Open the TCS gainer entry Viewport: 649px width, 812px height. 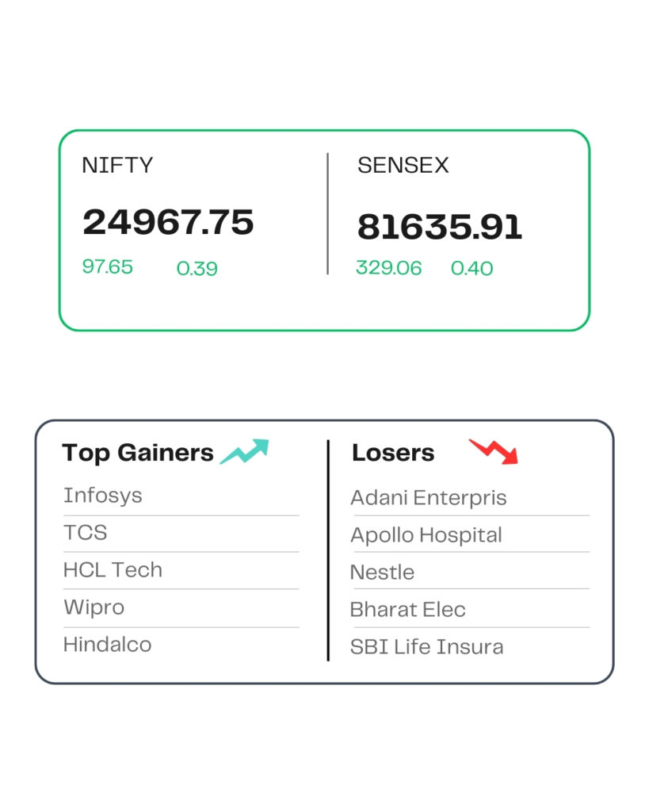(x=86, y=532)
